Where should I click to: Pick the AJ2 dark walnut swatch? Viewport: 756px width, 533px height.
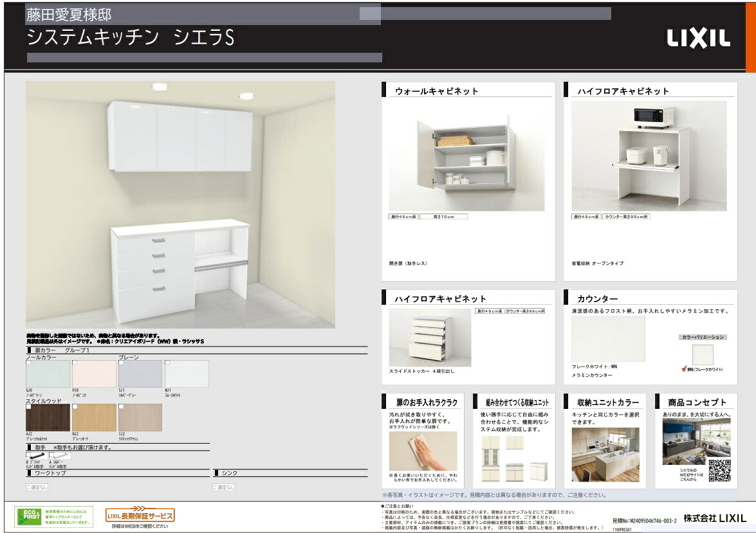48,417
